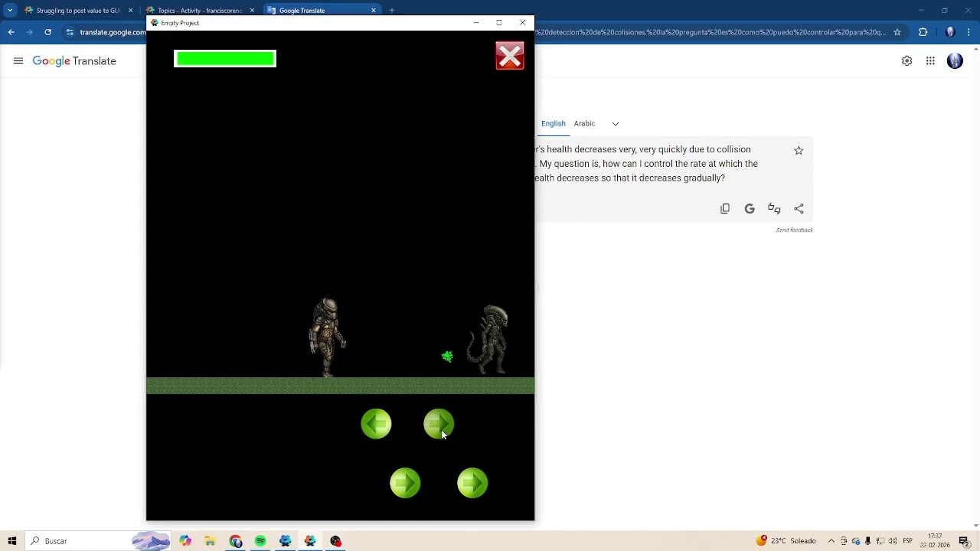Rate this translation icon
The height and width of the screenshot is (551, 980).
point(774,209)
